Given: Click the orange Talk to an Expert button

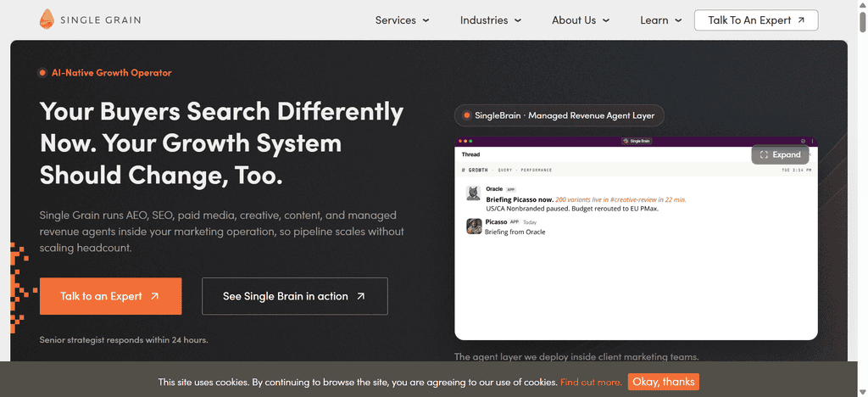Looking at the screenshot, I should tap(111, 296).
